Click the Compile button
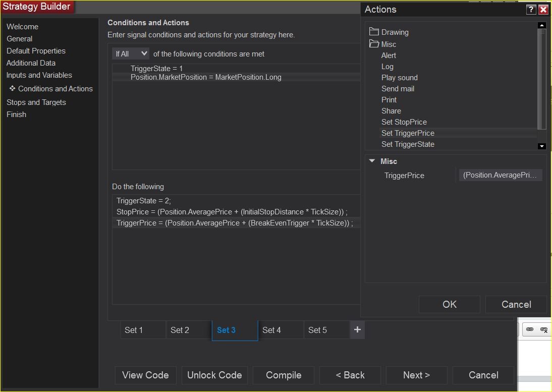The height and width of the screenshot is (392, 552). 284,375
